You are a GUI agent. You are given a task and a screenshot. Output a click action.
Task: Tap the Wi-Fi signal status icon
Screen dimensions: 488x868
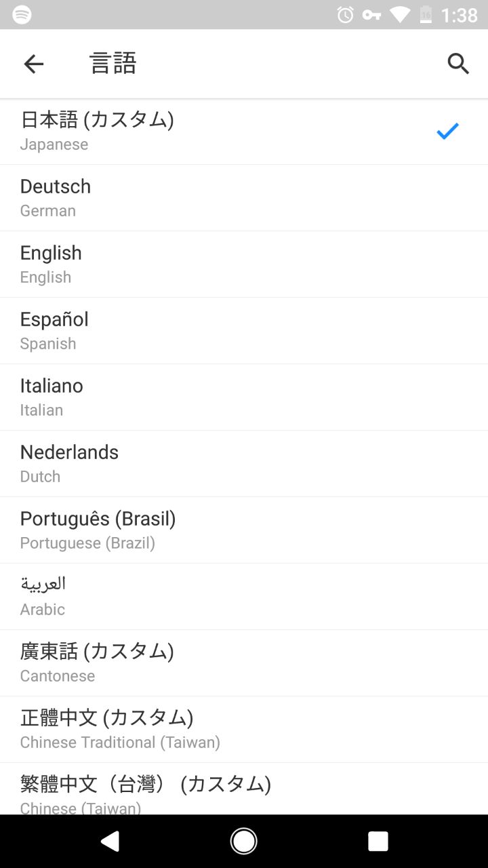coord(400,14)
